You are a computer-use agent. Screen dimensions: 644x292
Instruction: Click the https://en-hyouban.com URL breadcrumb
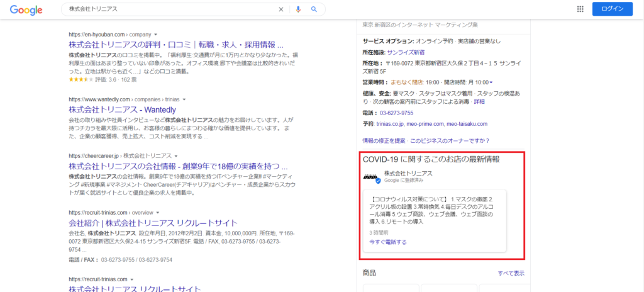click(x=110, y=35)
